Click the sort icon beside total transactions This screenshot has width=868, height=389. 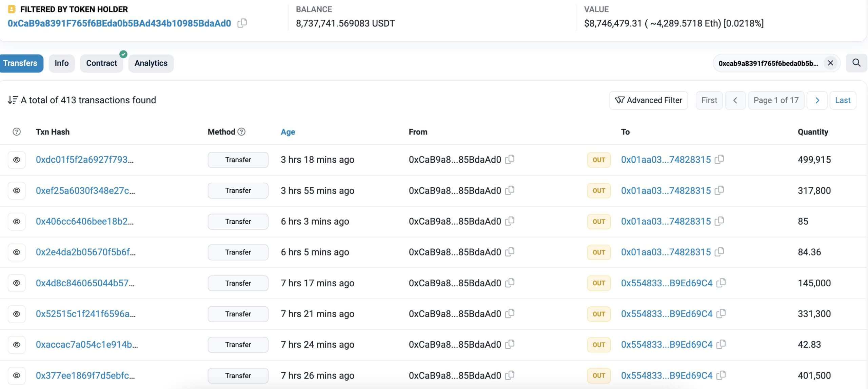[13, 100]
